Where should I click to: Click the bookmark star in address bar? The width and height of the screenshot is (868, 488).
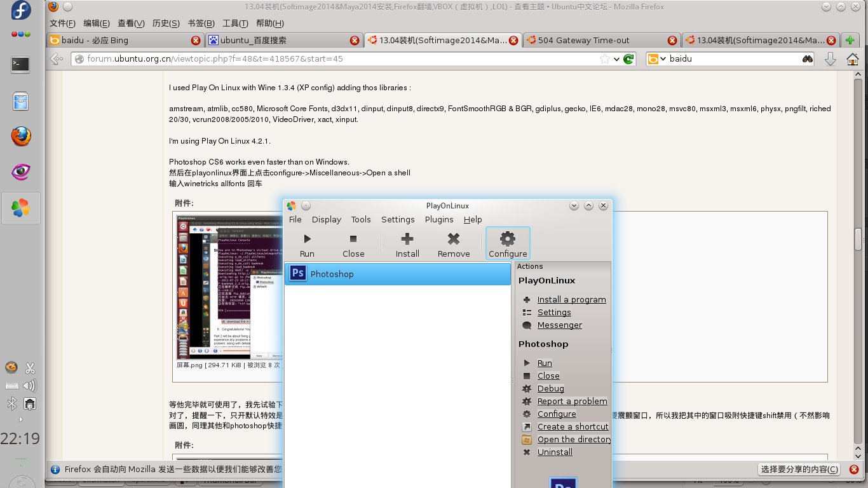coord(605,58)
